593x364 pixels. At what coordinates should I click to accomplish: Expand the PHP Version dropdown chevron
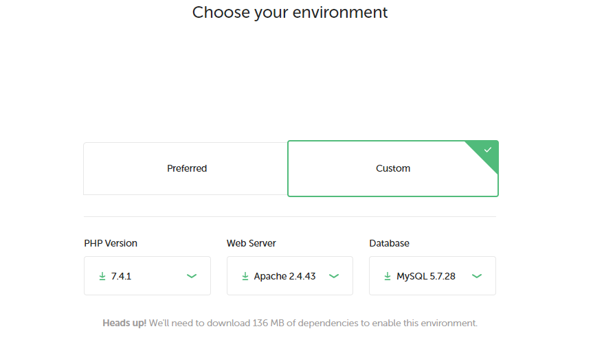tap(192, 276)
